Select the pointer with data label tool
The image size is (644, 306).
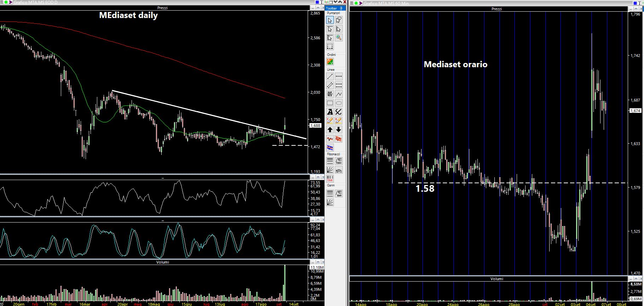point(338,20)
